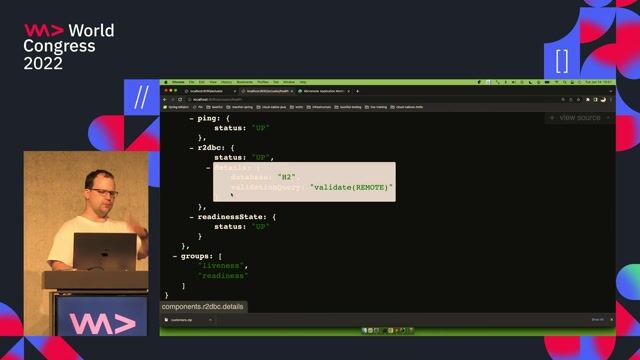The height and width of the screenshot is (360, 640).
Task: Open the infrastructure bookmarks folder
Action: point(319,107)
